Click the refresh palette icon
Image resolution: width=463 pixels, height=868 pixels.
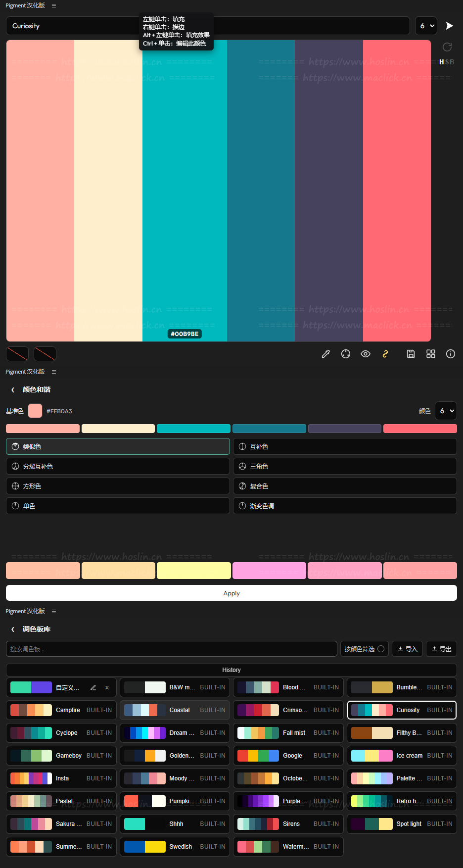pyautogui.click(x=447, y=47)
